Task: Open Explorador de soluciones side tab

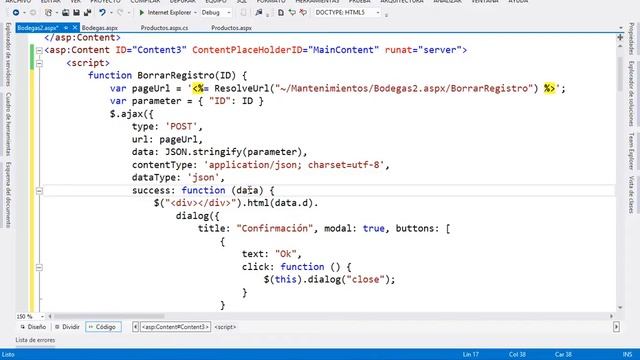Action: [631, 94]
